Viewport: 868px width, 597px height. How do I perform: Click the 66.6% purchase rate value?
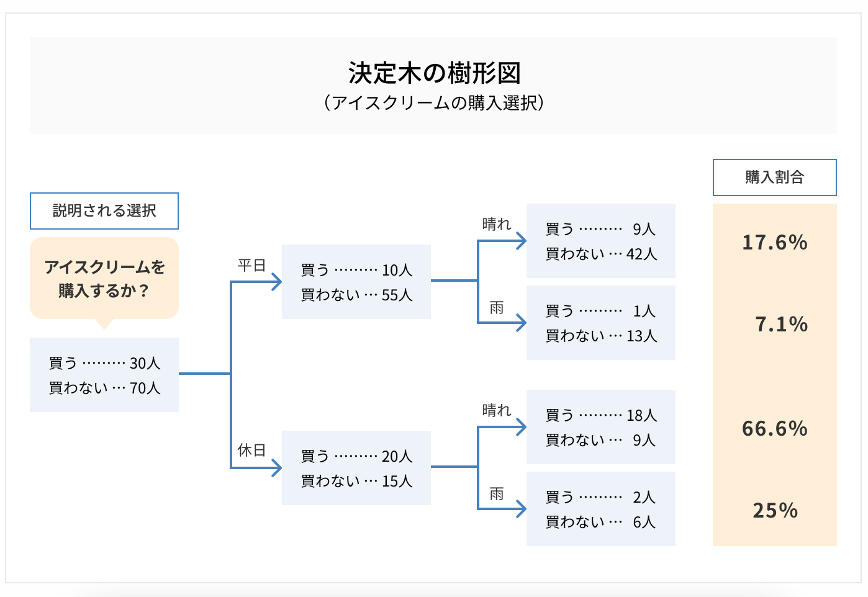pyautogui.click(x=775, y=428)
